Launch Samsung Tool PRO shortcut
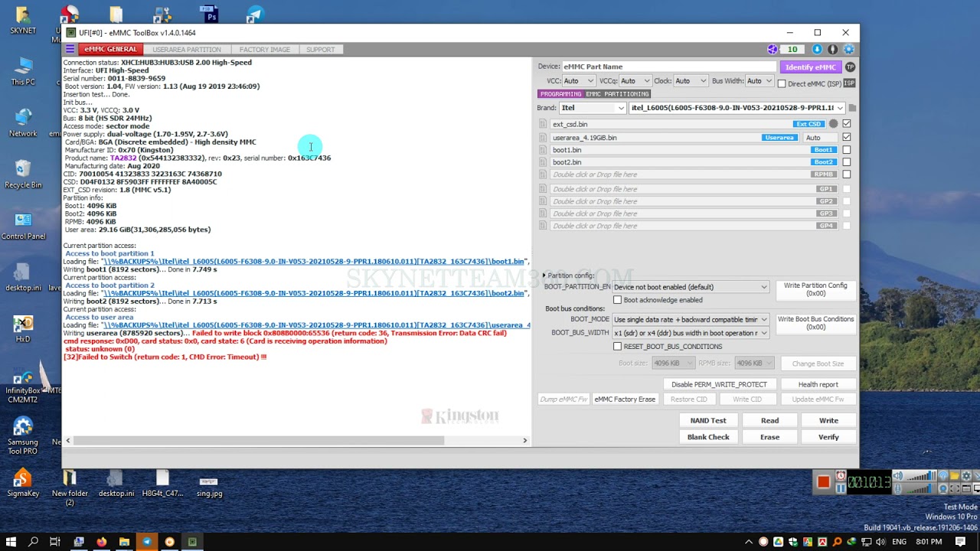 pyautogui.click(x=23, y=436)
